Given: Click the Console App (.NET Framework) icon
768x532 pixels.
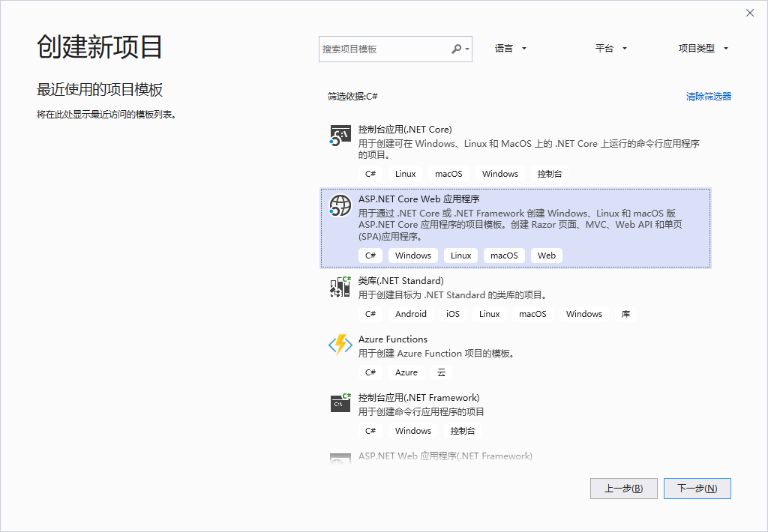Looking at the screenshot, I should point(340,403).
